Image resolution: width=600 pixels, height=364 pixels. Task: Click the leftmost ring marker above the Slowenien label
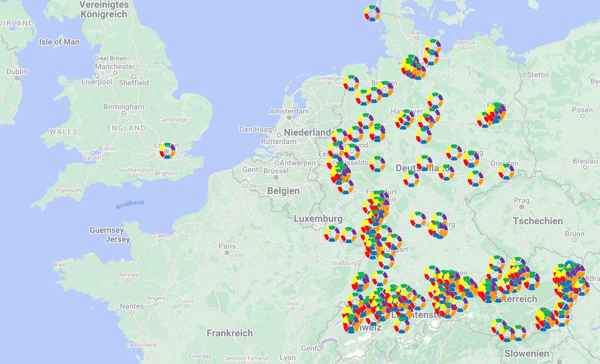point(498,326)
